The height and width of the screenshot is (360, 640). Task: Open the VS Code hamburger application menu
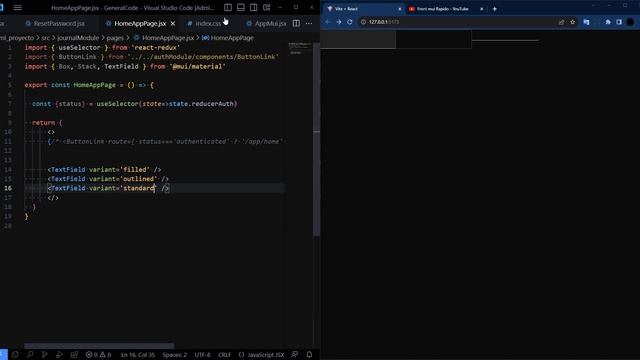coord(18,8)
